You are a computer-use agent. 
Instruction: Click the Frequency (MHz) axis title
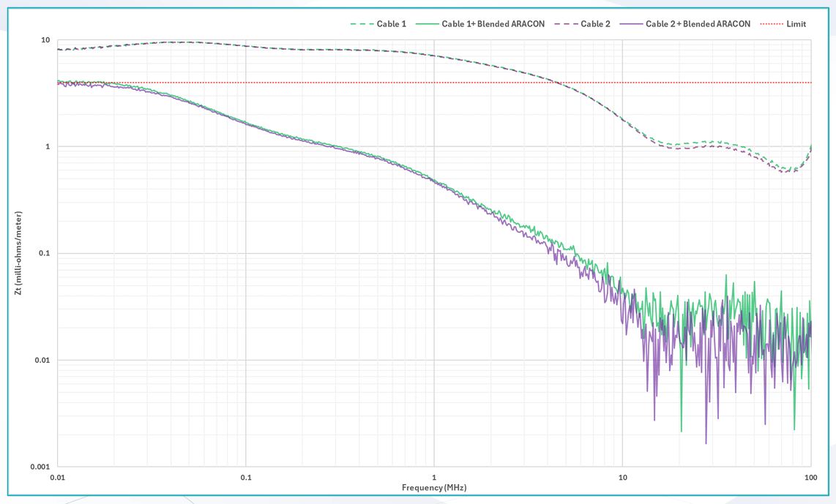(x=434, y=488)
